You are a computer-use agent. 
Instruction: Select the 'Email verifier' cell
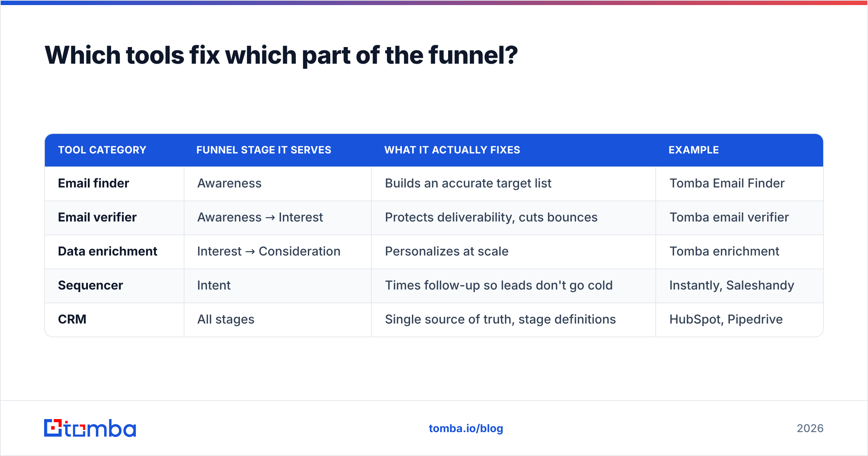pyautogui.click(x=114, y=218)
